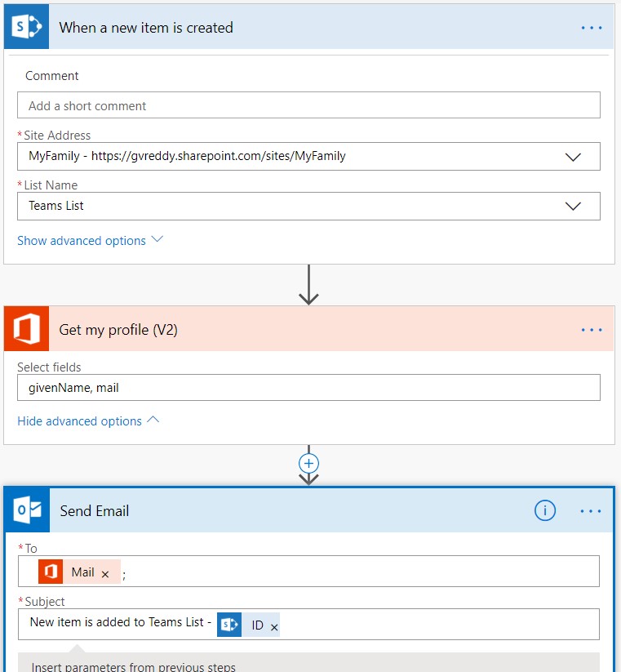The image size is (621, 672).
Task: Open the Get my profile ellipsis menu
Action: point(590,328)
